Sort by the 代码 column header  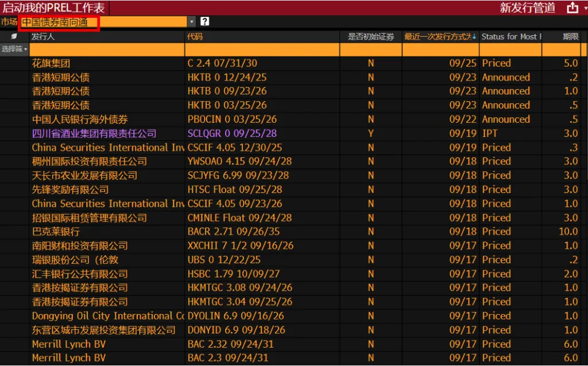tap(195, 36)
